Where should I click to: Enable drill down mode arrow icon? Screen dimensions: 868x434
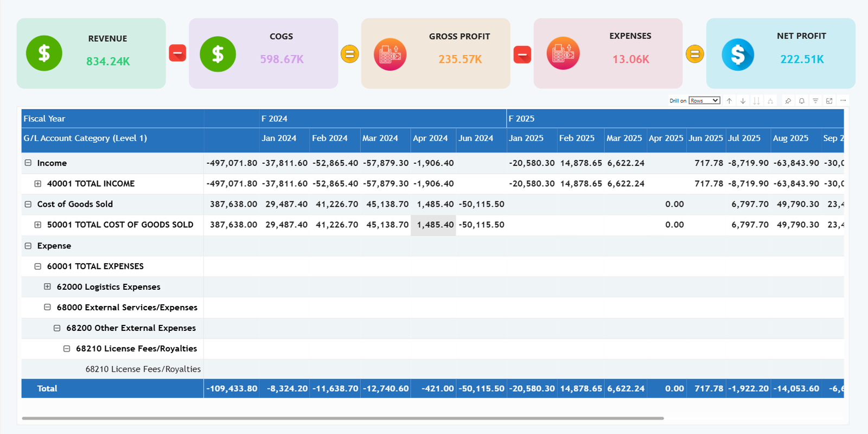click(743, 101)
